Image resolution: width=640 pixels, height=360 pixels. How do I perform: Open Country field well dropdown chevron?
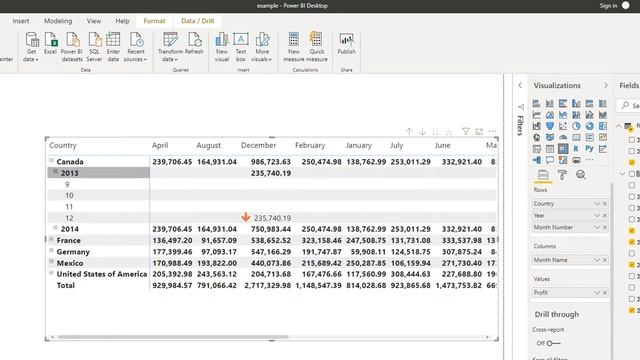pyautogui.click(x=597, y=203)
